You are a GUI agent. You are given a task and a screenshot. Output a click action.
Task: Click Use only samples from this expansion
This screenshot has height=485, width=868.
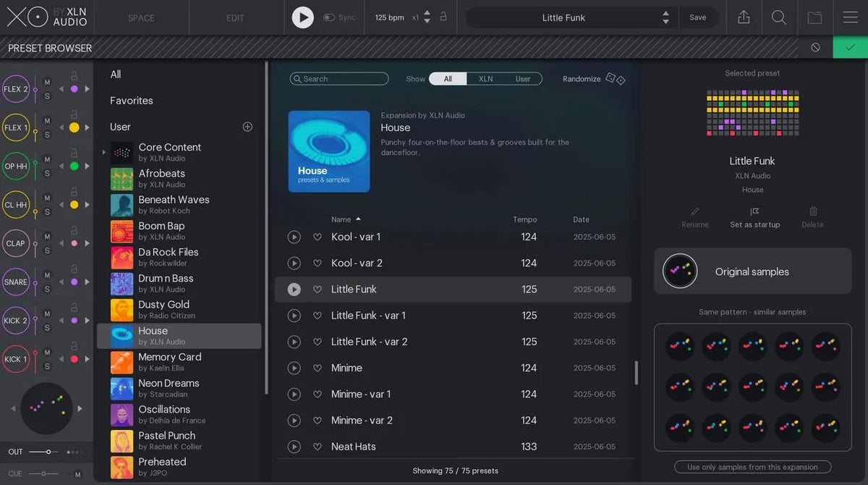[752, 467]
